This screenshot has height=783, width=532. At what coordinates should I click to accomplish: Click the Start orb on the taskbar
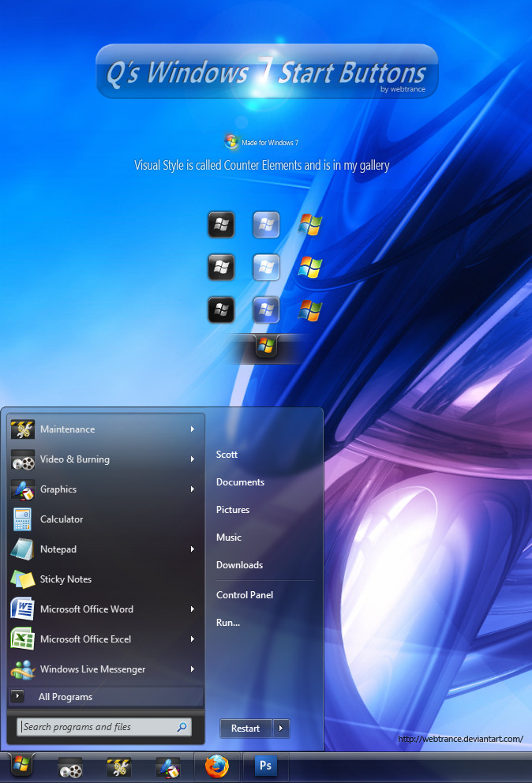point(21,765)
